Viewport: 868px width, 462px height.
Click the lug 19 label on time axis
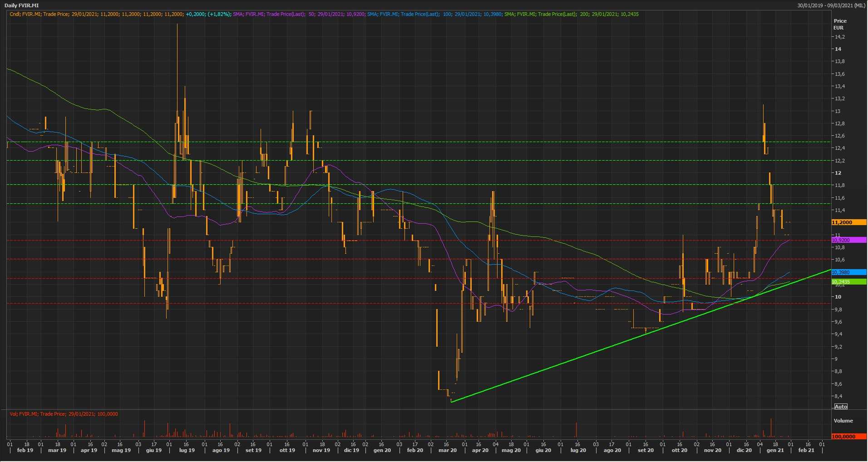pyautogui.click(x=187, y=450)
